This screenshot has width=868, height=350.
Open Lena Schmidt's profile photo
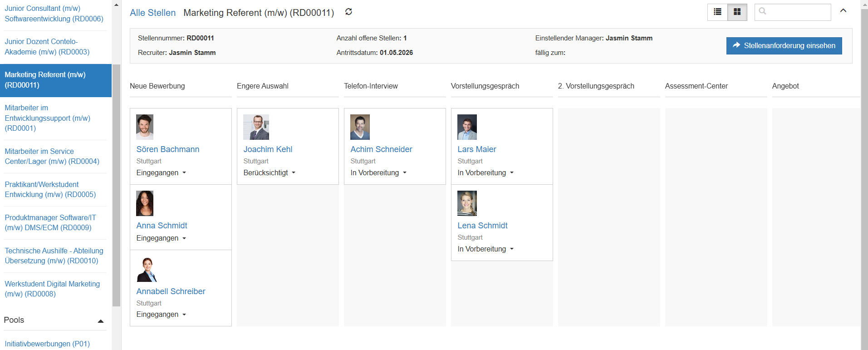click(x=467, y=203)
